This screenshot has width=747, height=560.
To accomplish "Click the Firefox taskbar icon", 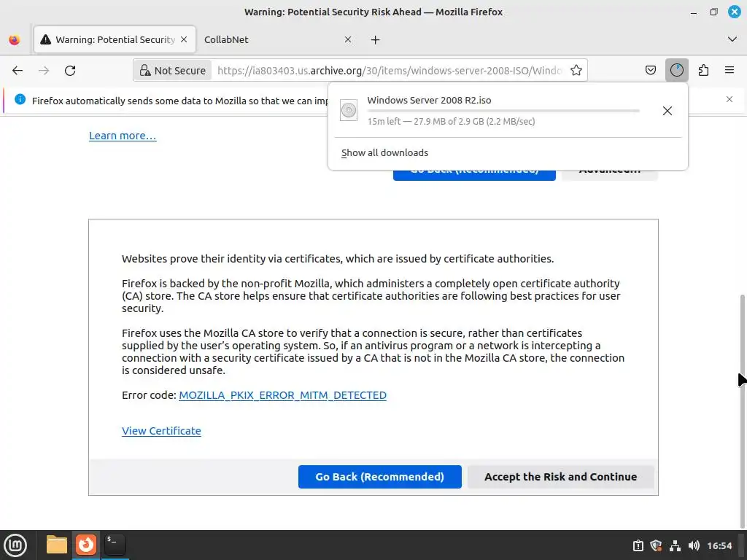I will tap(86, 545).
